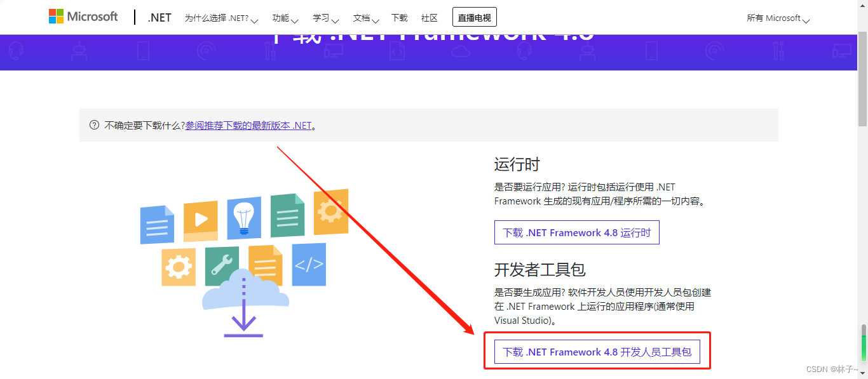This screenshot has width=868, height=379.
Task: Open the .NET home link
Action: point(159,18)
